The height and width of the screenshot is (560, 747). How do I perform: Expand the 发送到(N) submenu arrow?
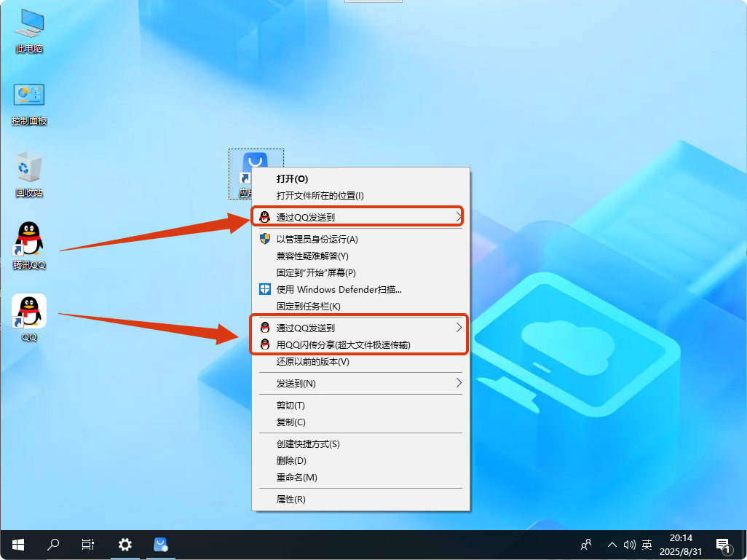pyautogui.click(x=459, y=383)
